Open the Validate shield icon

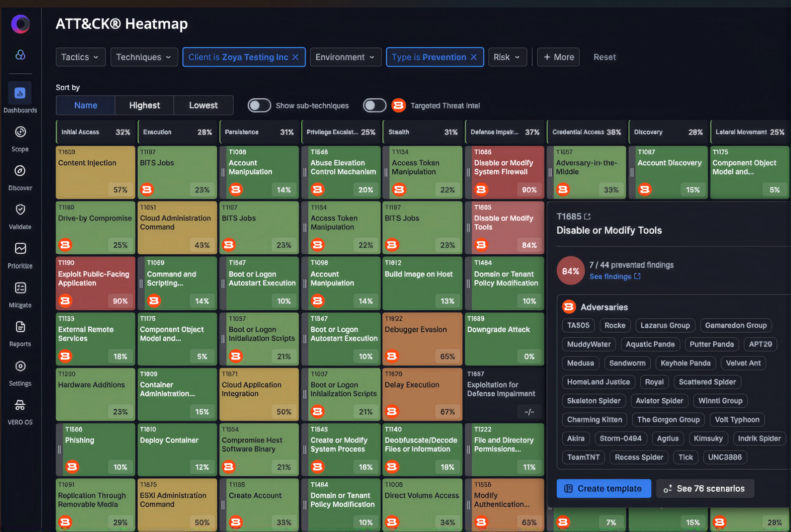[x=20, y=210]
